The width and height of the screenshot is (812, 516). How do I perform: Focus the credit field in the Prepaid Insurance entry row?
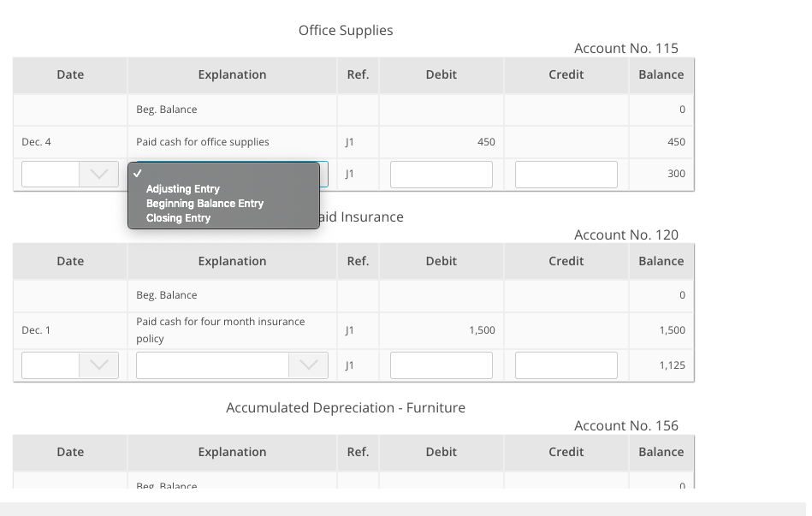566,365
